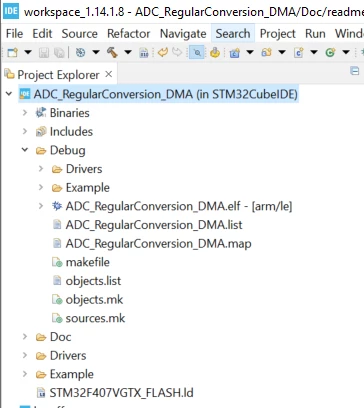Select ADC_RegularConversion_DMA.elf file
Viewport: 364px width, 408px height.
click(179, 206)
